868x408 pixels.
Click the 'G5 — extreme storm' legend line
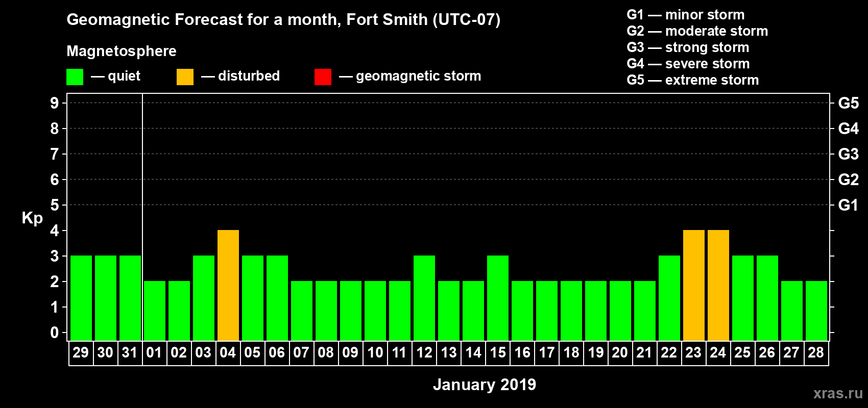coord(692,80)
